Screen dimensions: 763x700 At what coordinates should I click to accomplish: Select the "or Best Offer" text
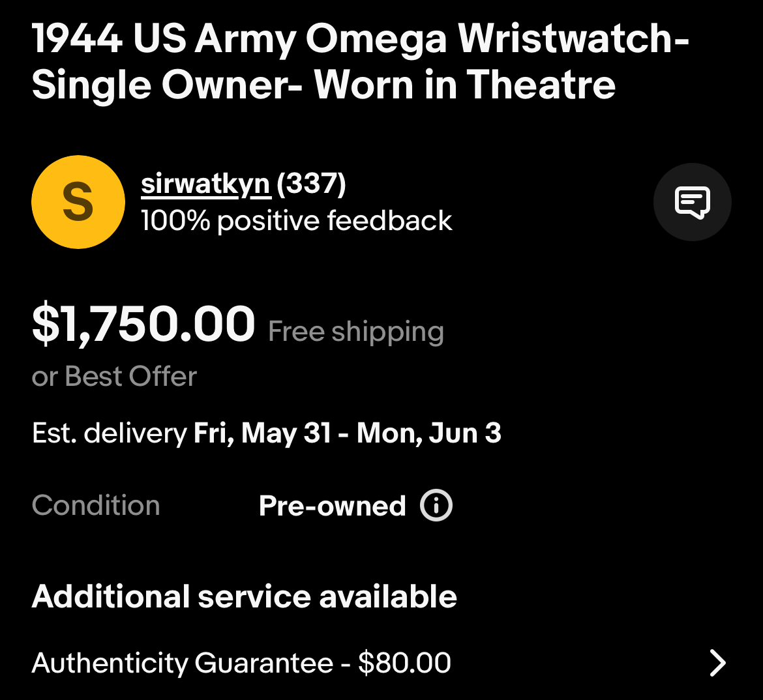point(114,377)
